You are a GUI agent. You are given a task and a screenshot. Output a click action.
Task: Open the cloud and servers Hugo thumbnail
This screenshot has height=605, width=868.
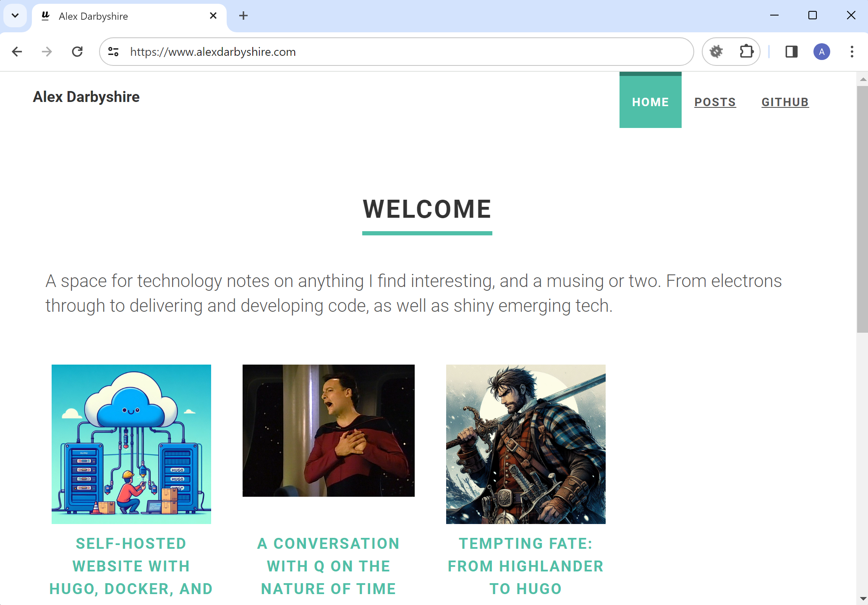[x=131, y=444]
